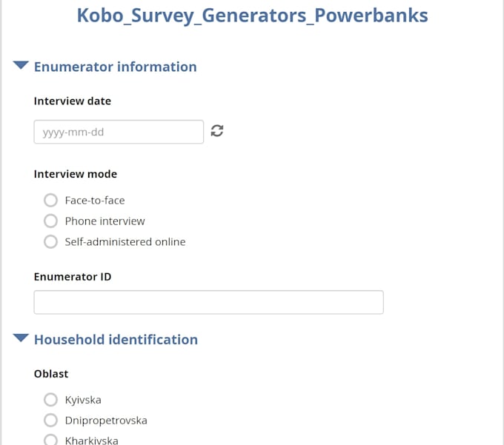504x445 pixels.
Task: Click the Kobo_Survey_Generators_Powerbanks form title
Action: [252, 16]
